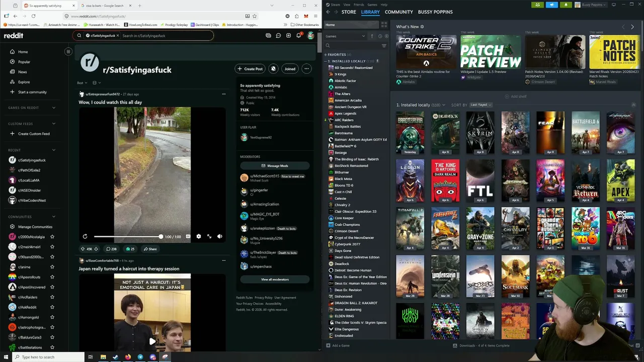Viewport: 644px width, 362px height.
Task: Open Steam announcements megaphone button
Action: click(552, 5)
